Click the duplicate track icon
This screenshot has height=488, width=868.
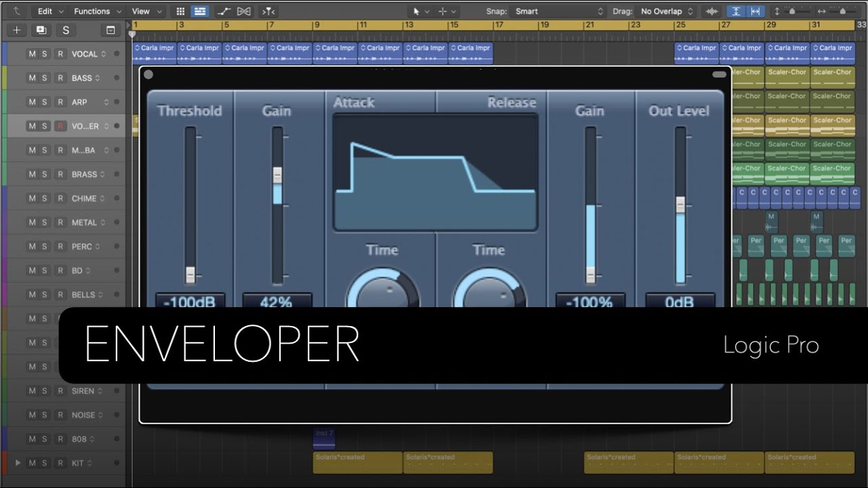click(x=41, y=30)
